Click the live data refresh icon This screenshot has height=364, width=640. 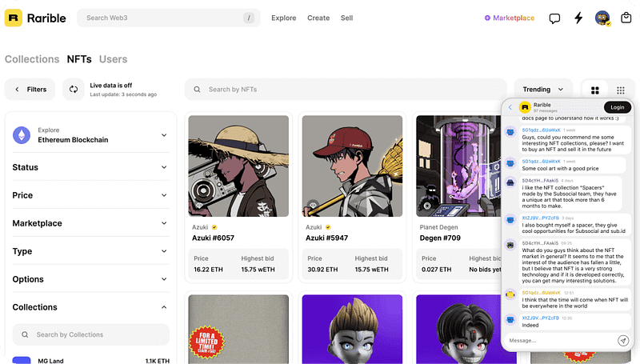(x=74, y=90)
